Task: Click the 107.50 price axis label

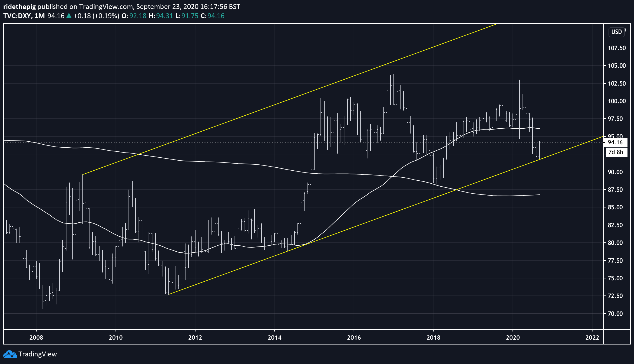Action: click(x=617, y=48)
